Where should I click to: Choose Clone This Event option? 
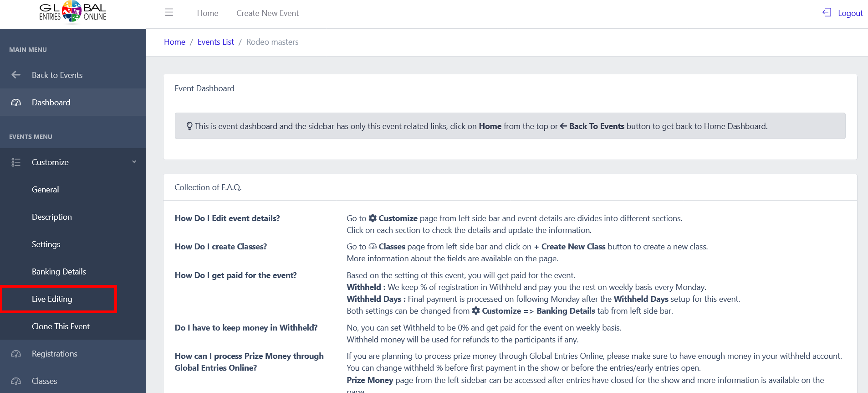(61, 326)
